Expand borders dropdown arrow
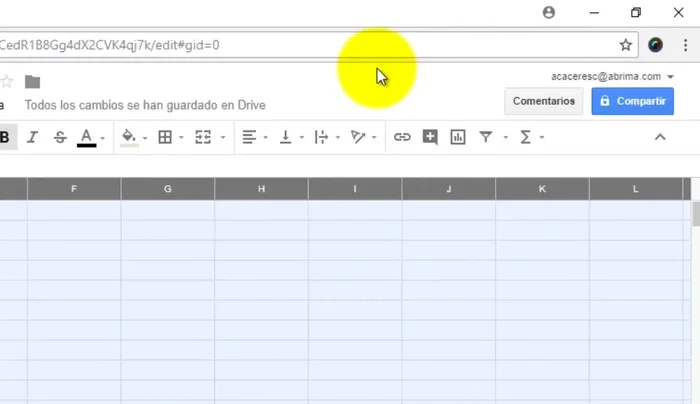Screen dimensions: 700x404 tap(181, 137)
